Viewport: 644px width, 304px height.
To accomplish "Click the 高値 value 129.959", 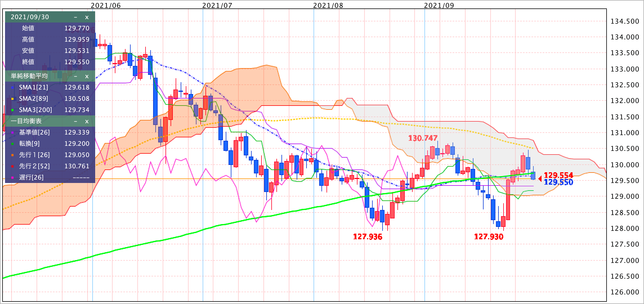I will tap(77, 39).
